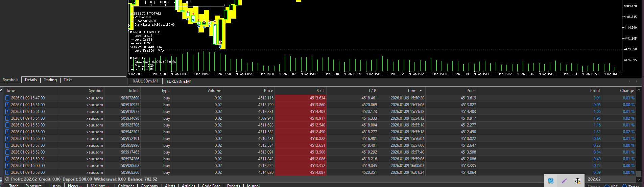Click deal icon for ticket 505968260
Image resolution: width=644 pixels, height=187 pixels.
click(7, 172)
